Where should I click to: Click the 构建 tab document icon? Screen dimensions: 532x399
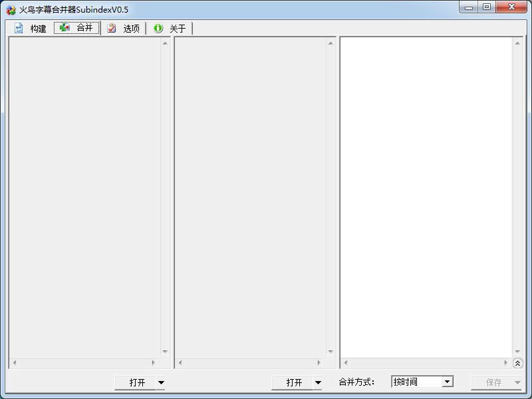(x=19, y=28)
